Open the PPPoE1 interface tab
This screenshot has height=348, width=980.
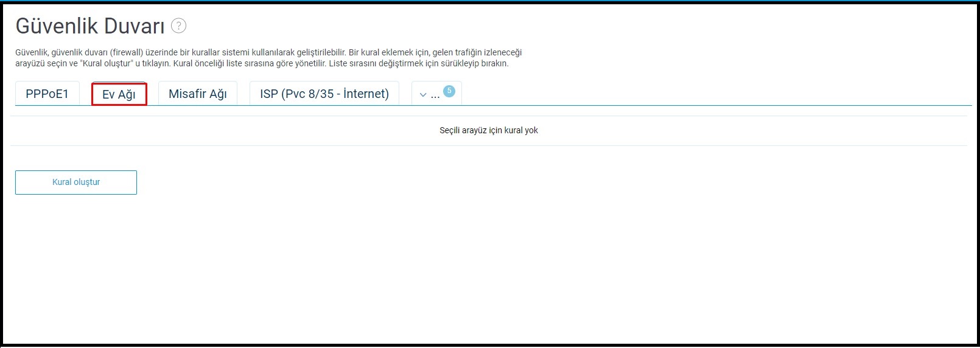(x=47, y=94)
